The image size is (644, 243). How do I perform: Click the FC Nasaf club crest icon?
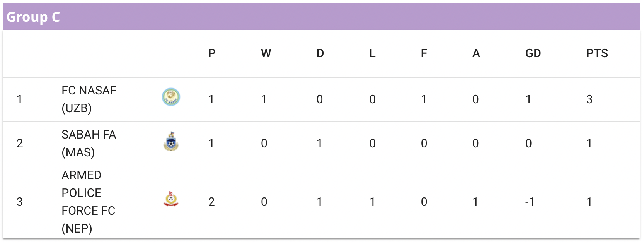[171, 97]
